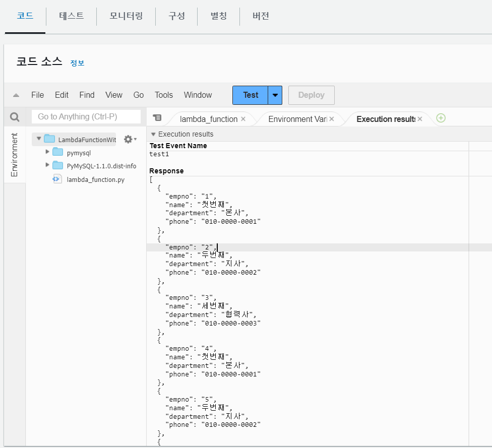Click the line "empno": "1"
The image size is (492, 448).
[x=191, y=197]
